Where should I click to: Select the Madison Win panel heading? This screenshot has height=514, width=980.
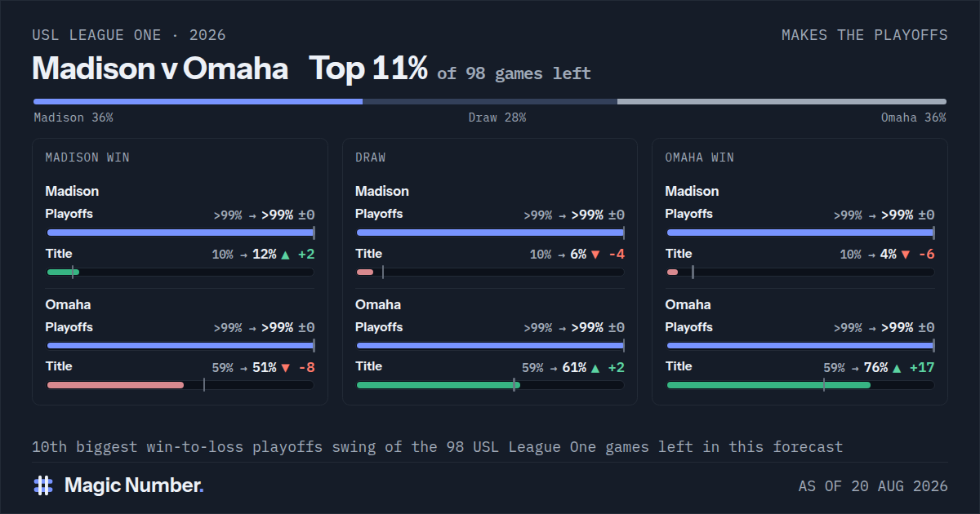pos(87,157)
